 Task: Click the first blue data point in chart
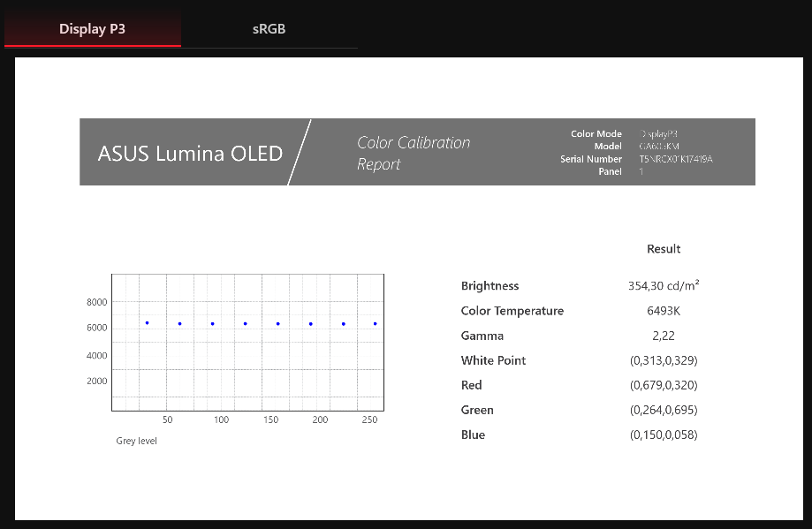pos(147,323)
